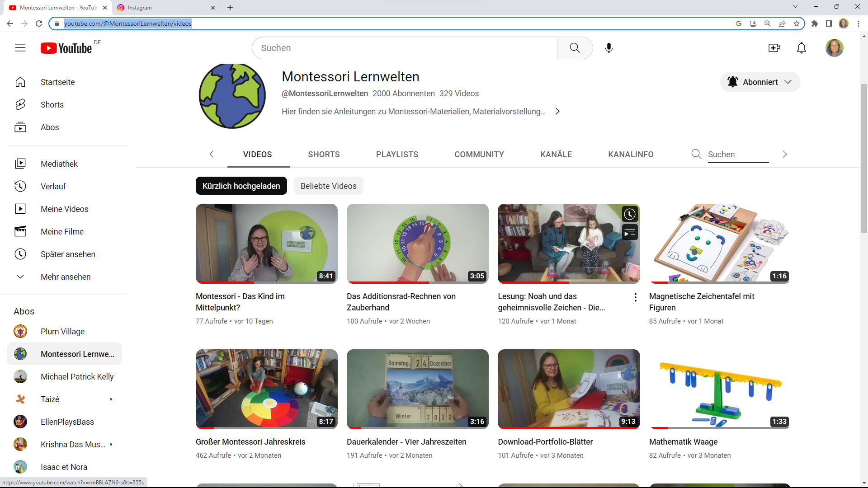Open three-dot menu for Lesung video
This screenshot has height=488, width=868.
click(635, 297)
